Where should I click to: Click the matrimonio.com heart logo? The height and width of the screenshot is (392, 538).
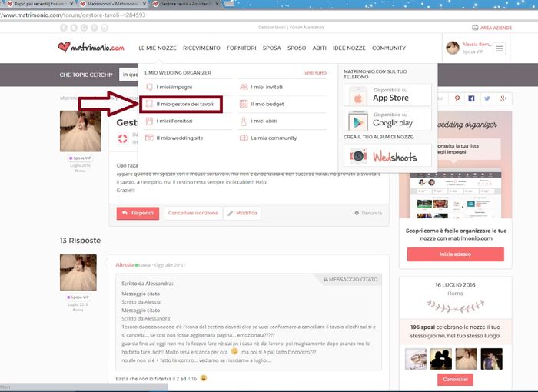pyautogui.click(x=91, y=48)
